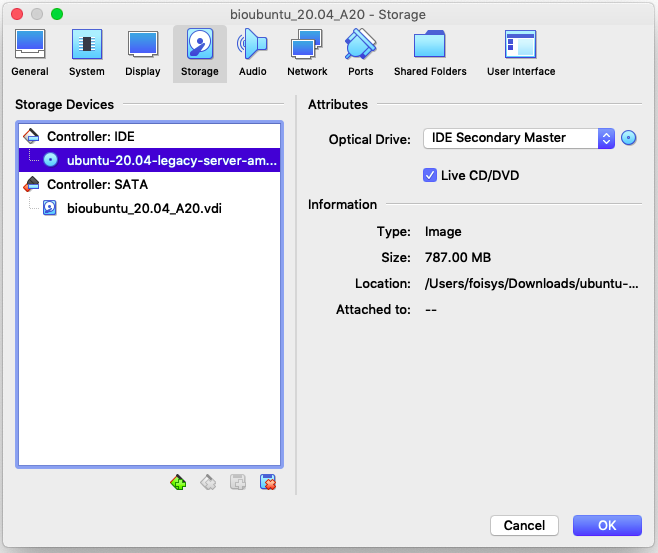Click the add new storage controller icon

179,483
